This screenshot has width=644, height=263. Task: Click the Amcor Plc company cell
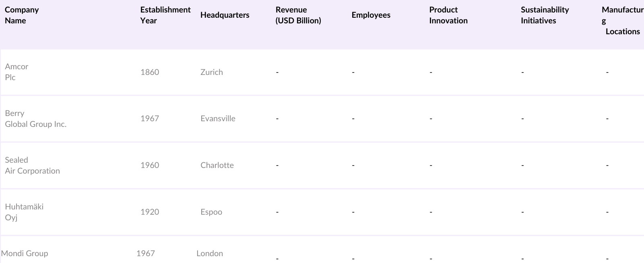click(17, 72)
